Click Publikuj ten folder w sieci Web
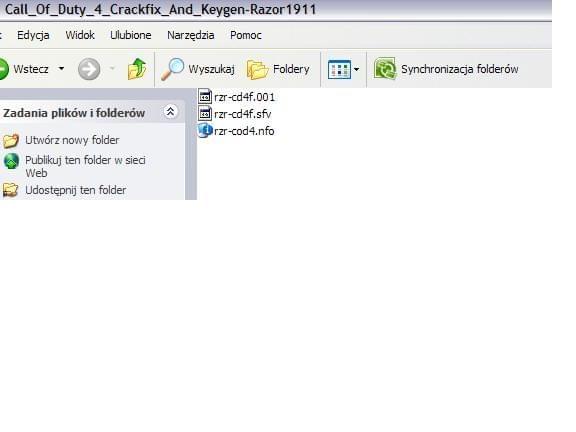The height and width of the screenshot is (432, 576). (x=85, y=166)
